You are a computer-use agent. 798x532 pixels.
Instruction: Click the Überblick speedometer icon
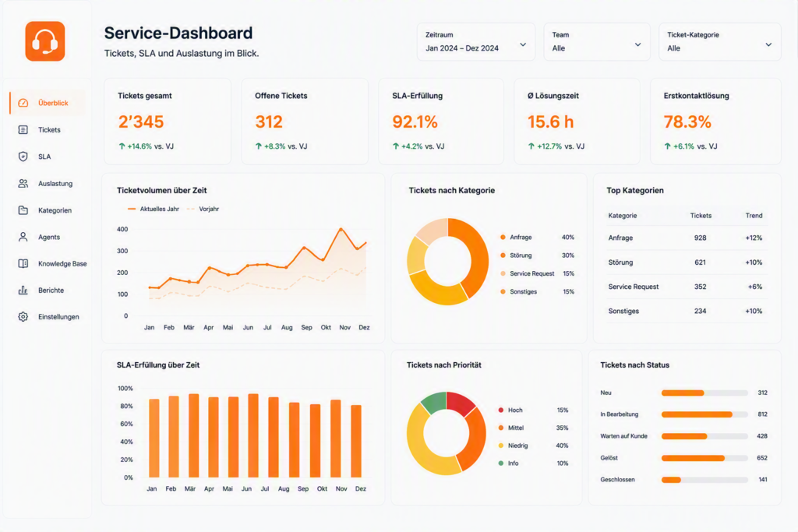[x=23, y=103]
